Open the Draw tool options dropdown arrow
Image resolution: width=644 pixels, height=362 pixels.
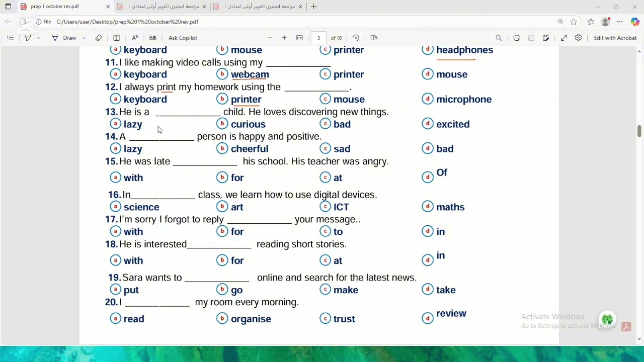pyautogui.click(x=84, y=38)
